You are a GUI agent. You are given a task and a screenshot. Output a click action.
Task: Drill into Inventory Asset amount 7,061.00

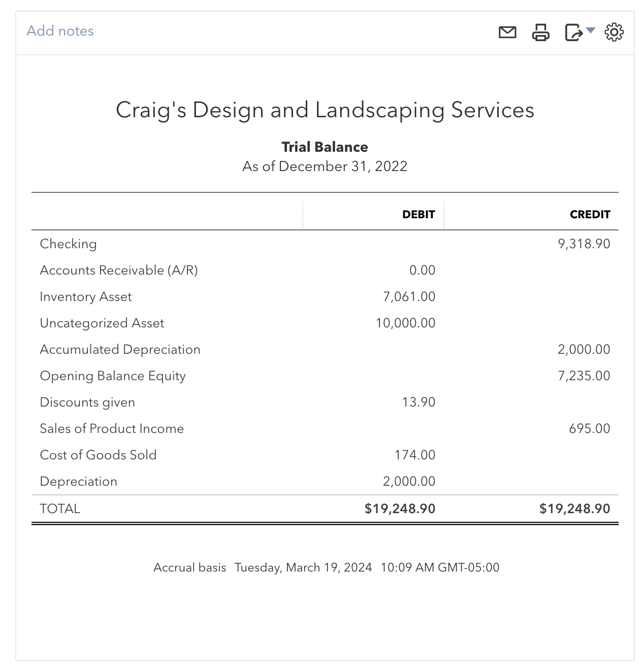[409, 297]
